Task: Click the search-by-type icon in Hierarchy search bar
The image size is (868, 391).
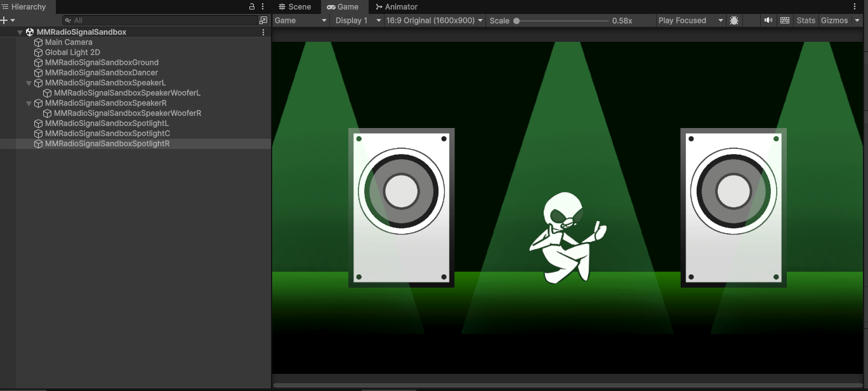Action: (263, 20)
